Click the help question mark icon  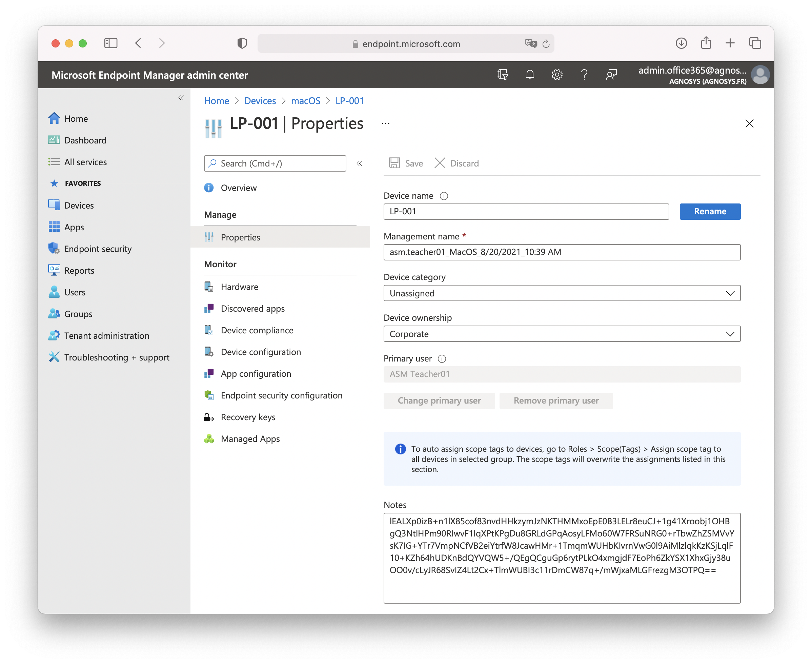pyautogui.click(x=584, y=75)
